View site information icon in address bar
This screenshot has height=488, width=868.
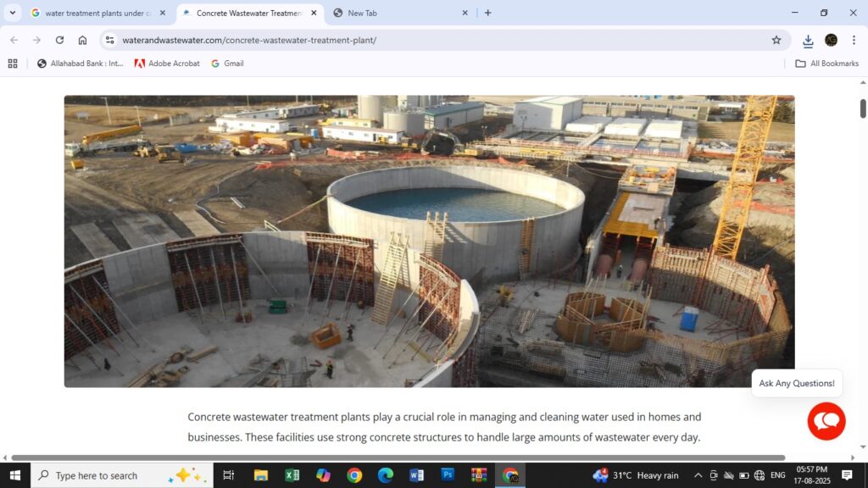pyautogui.click(x=109, y=40)
